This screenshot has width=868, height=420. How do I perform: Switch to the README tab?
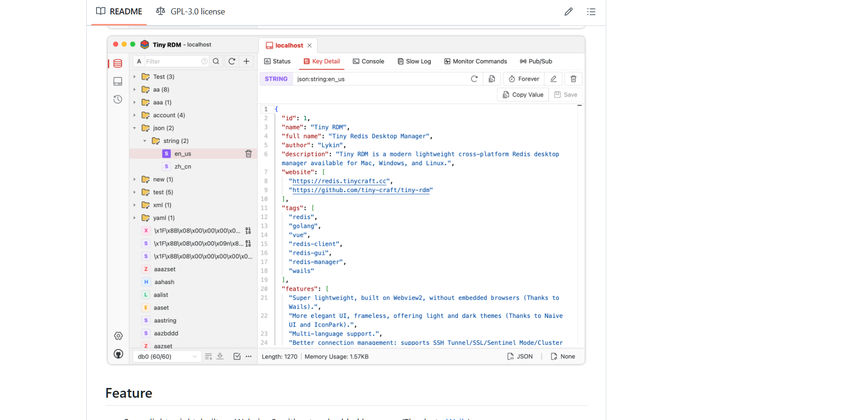tap(119, 12)
